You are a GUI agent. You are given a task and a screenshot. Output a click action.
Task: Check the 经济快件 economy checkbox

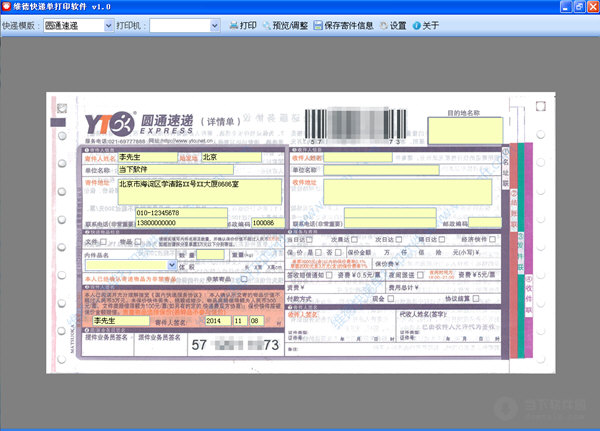(x=492, y=240)
